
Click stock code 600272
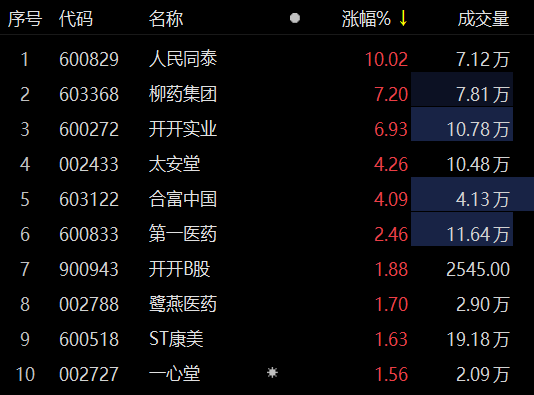(89, 130)
